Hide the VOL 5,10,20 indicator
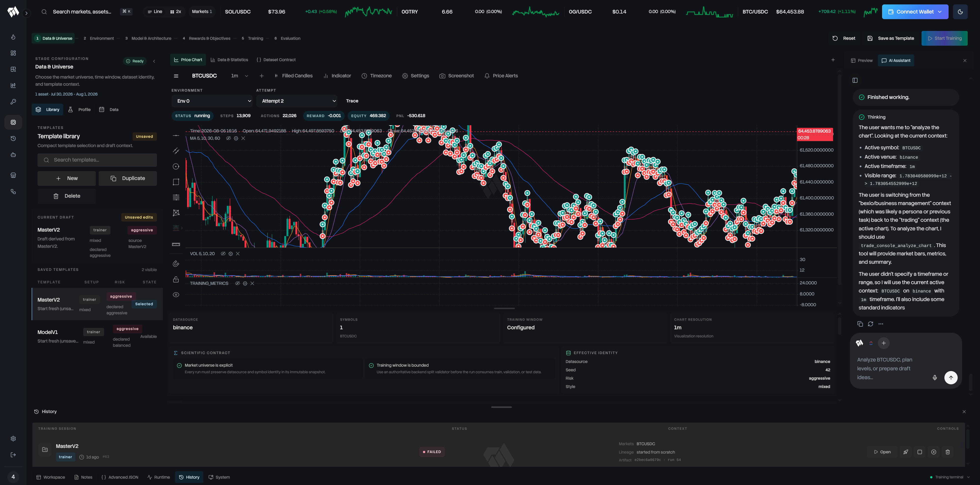Viewport: 980px width, 485px height. pyautogui.click(x=223, y=253)
